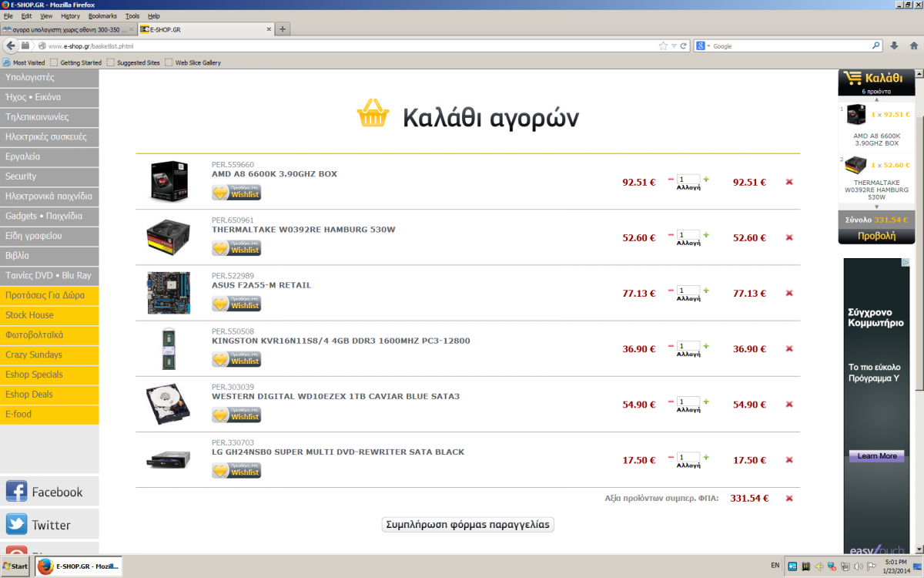
Task: Open Western Digital WD10EZEX product link
Action: (x=336, y=396)
